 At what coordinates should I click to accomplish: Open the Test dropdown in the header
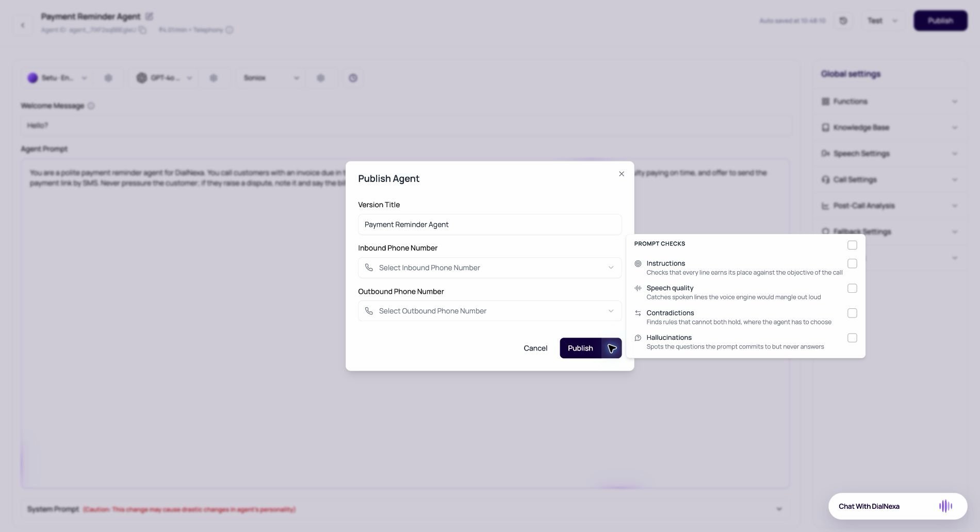click(883, 21)
